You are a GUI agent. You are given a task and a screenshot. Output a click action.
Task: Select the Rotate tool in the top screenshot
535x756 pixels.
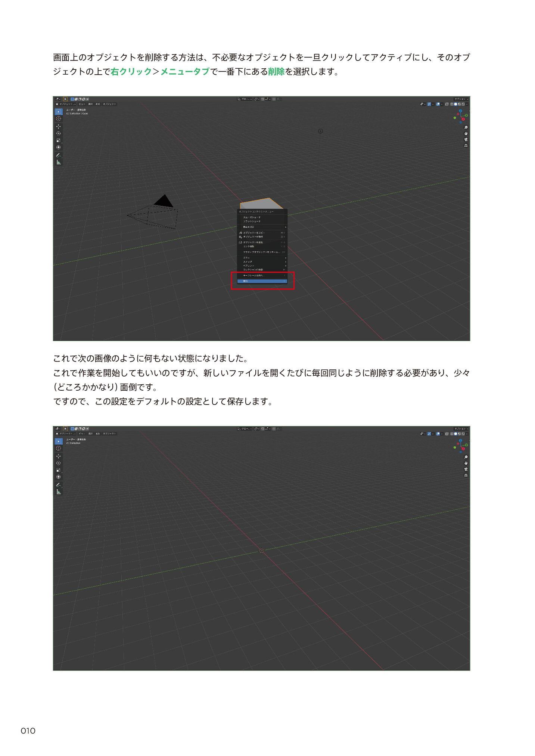[x=58, y=133]
